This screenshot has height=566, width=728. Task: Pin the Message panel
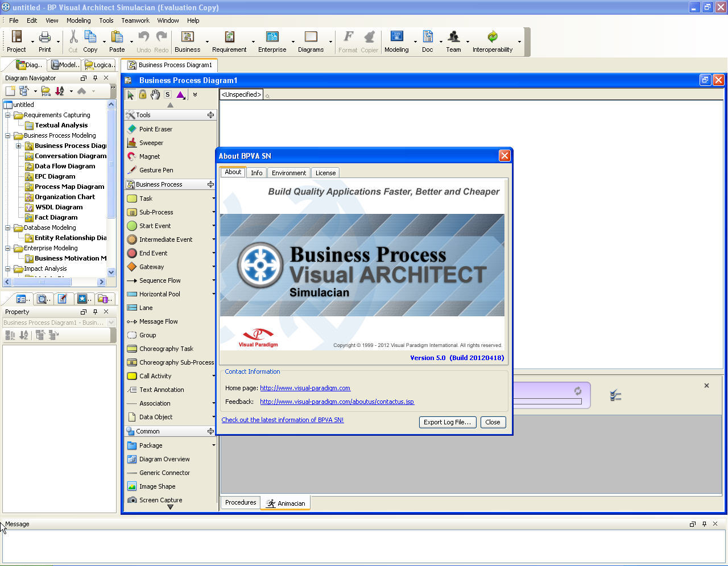(704, 524)
